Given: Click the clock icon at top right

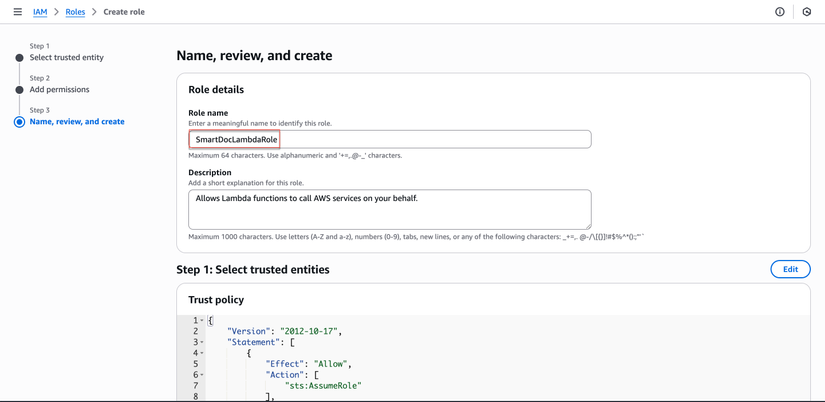Looking at the screenshot, I should tap(807, 12).
